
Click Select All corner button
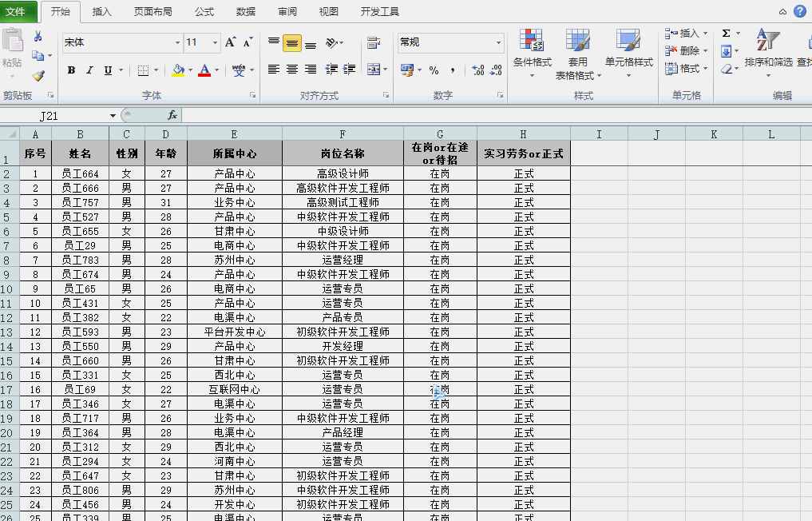pyautogui.click(x=10, y=133)
